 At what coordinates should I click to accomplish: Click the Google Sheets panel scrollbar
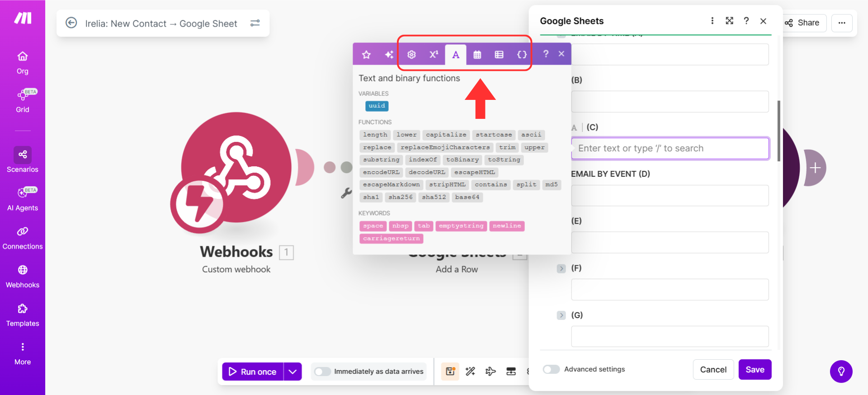(778, 131)
